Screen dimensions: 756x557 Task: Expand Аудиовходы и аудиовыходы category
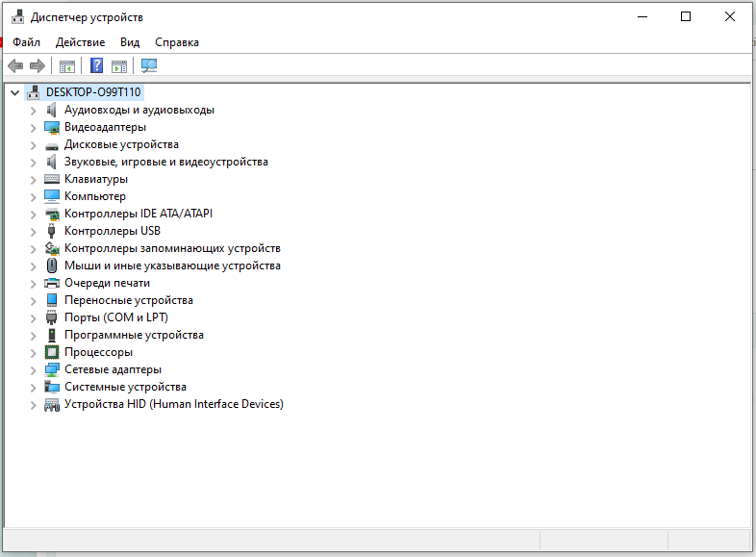click(x=33, y=111)
